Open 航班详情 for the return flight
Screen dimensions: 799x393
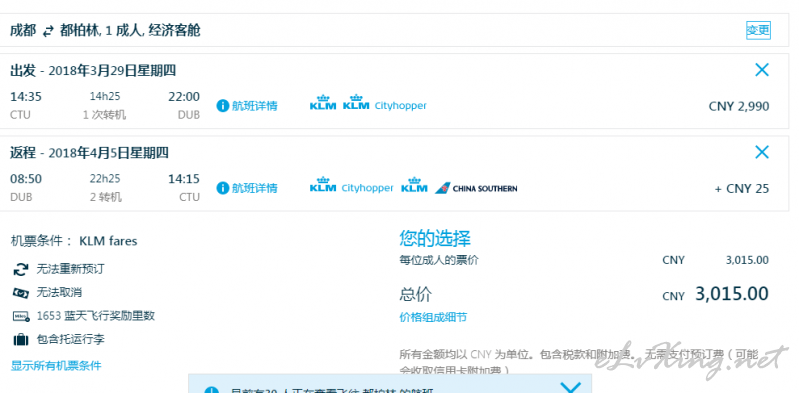tap(254, 188)
